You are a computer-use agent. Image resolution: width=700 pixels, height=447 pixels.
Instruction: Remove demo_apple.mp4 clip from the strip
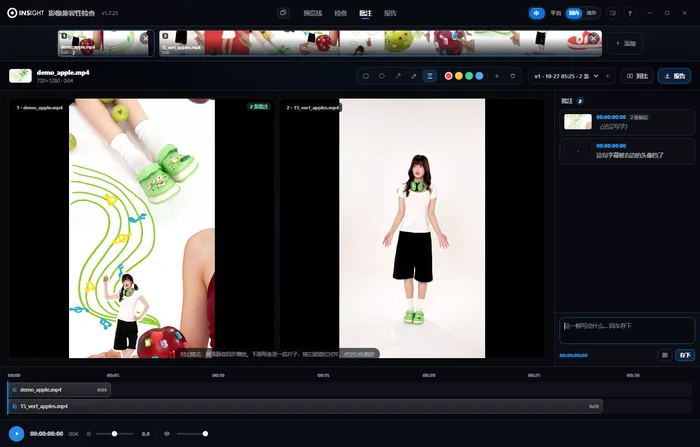tap(145, 38)
